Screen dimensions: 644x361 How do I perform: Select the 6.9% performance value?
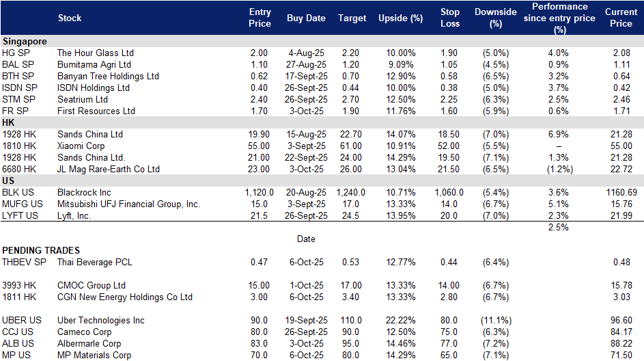click(558, 135)
